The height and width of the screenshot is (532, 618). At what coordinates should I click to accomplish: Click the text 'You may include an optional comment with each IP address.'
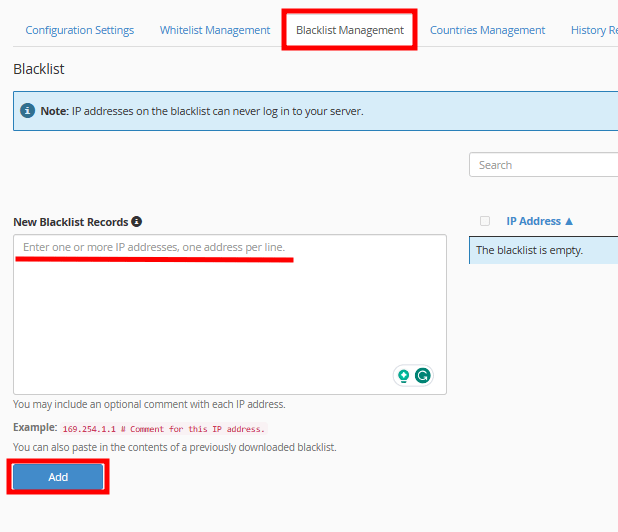coord(149,404)
